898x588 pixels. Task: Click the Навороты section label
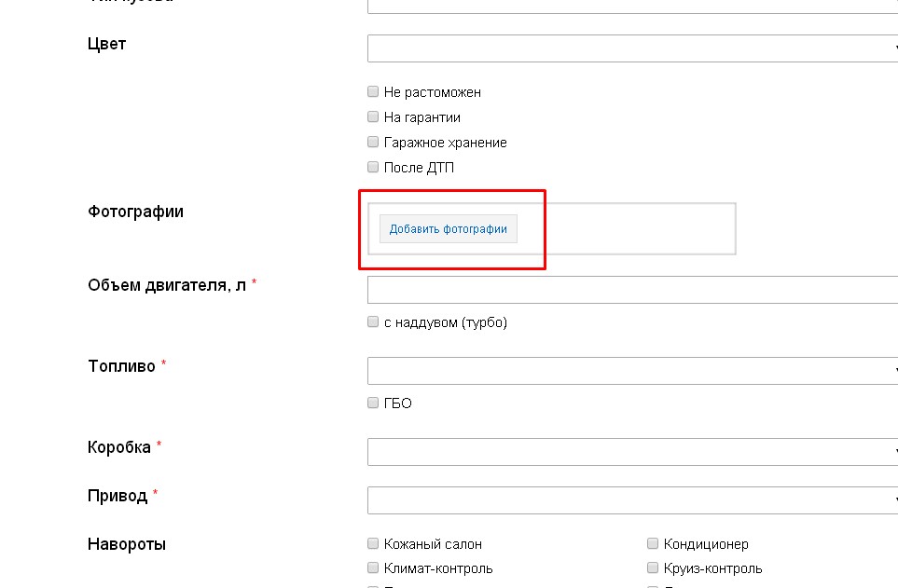(x=127, y=544)
